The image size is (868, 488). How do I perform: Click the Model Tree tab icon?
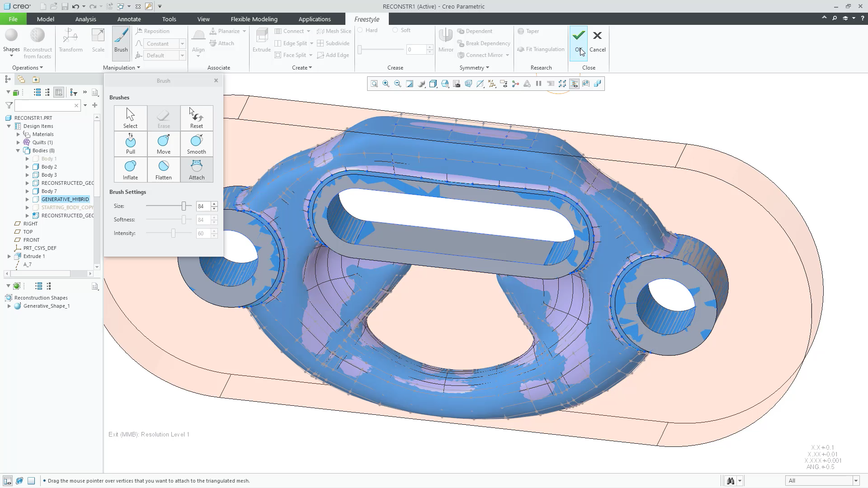pos(8,80)
